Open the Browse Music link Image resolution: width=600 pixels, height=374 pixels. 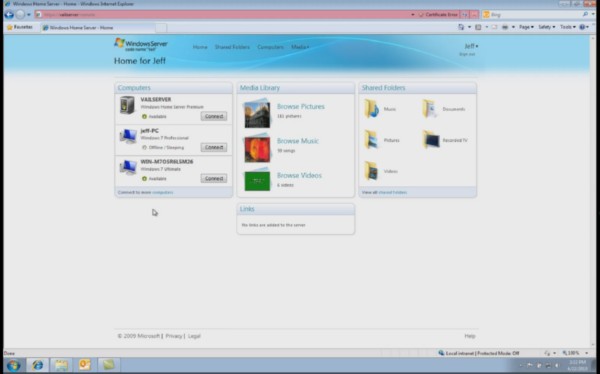pyautogui.click(x=298, y=141)
